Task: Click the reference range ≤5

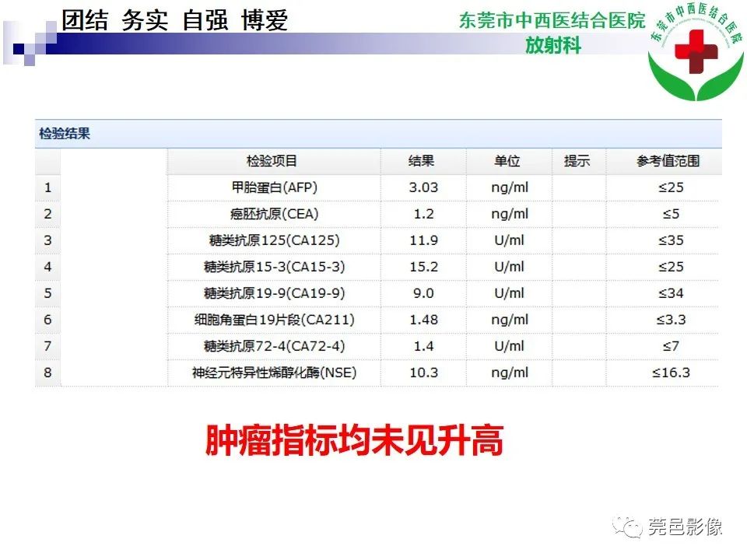Action: coord(671,214)
